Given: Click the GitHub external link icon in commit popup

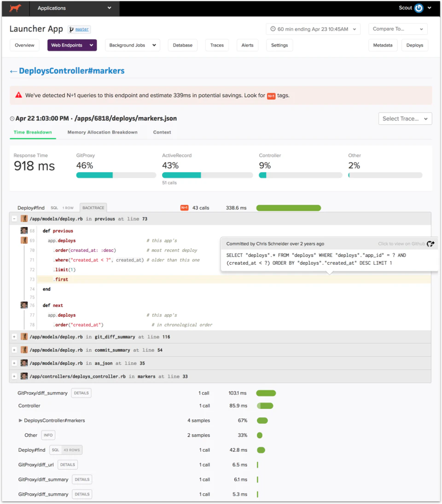Looking at the screenshot, I should click(430, 244).
